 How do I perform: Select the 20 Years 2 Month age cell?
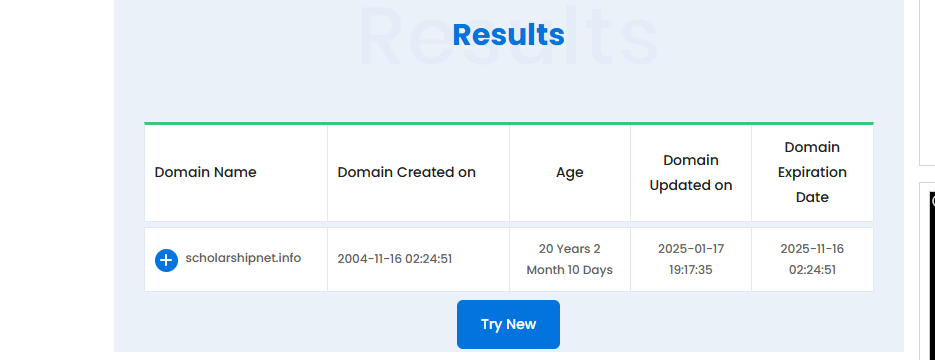[569, 259]
